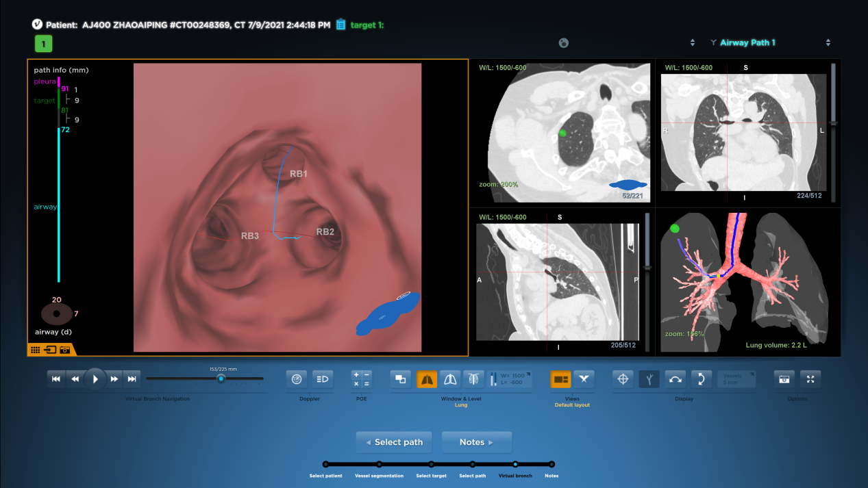This screenshot has width=868, height=488.
Task: Click the crosshair icon in Display
Action: [623, 378]
